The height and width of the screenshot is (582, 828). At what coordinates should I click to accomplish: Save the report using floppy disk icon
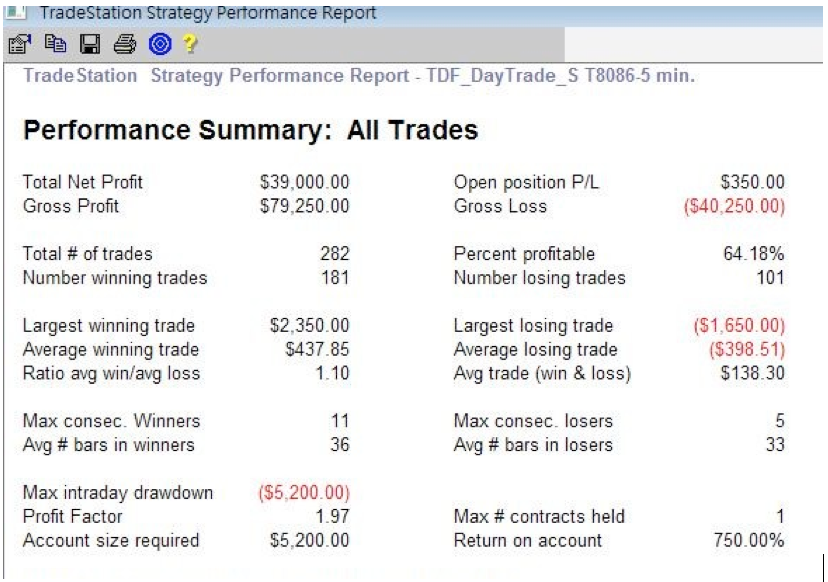(x=90, y=44)
